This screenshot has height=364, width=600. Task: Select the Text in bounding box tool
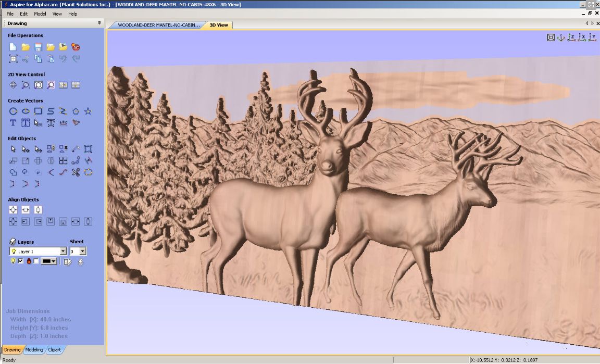pyautogui.click(x=26, y=123)
